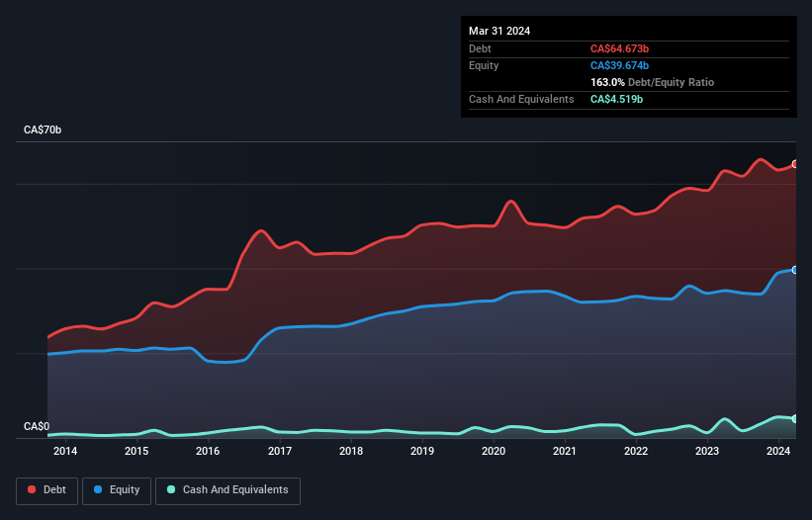812x520 pixels.
Task: Select the red Debt endpoint marker
Action: pos(795,164)
